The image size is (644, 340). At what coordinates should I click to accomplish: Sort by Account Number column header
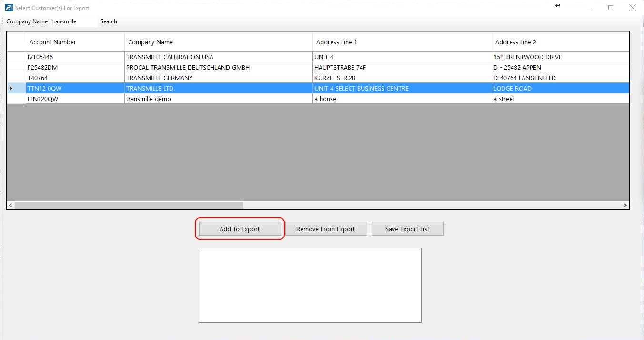pos(75,42)
